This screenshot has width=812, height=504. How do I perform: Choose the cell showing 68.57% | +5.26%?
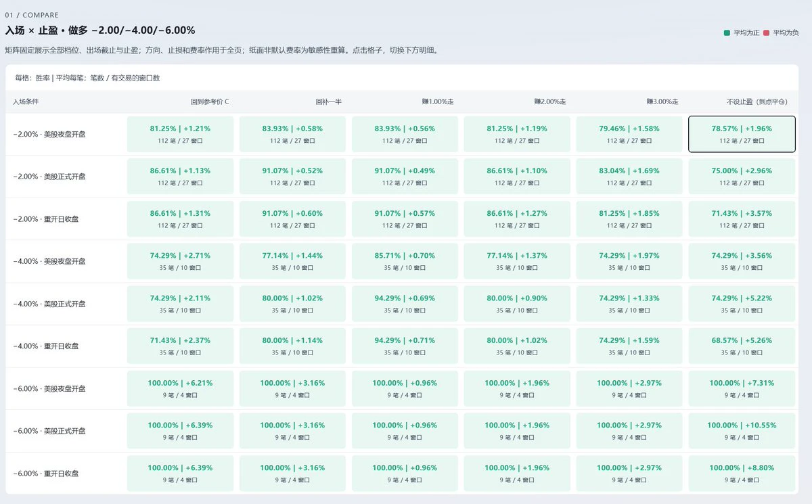[742, 346]
